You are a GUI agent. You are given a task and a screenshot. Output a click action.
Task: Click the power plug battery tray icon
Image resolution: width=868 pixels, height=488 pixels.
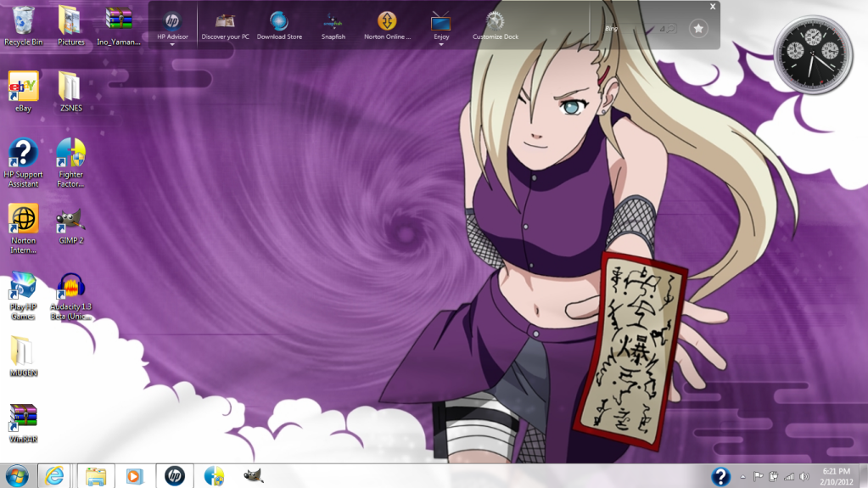(774, 476)
